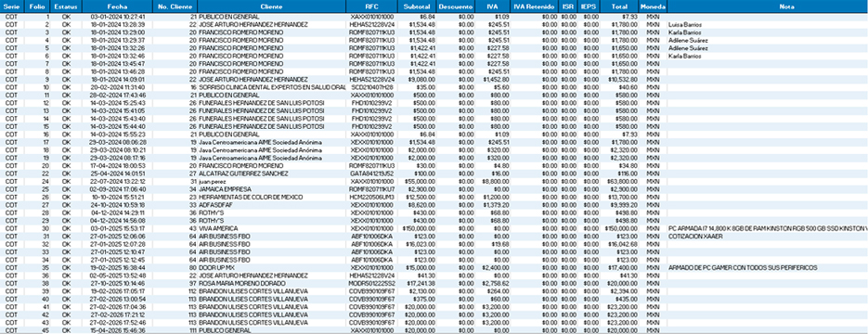
Task: Click the RFC column header
Action: [x=372, y=7]
